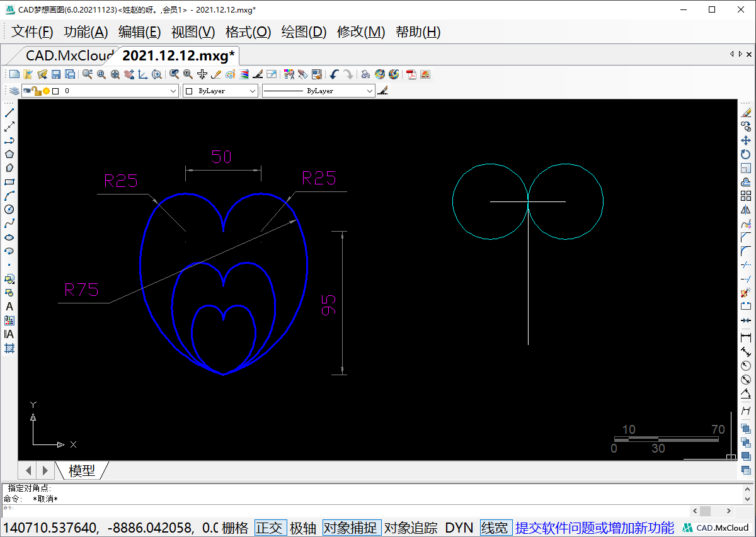Switch to the 模型 layout tab

pos(82,470)
